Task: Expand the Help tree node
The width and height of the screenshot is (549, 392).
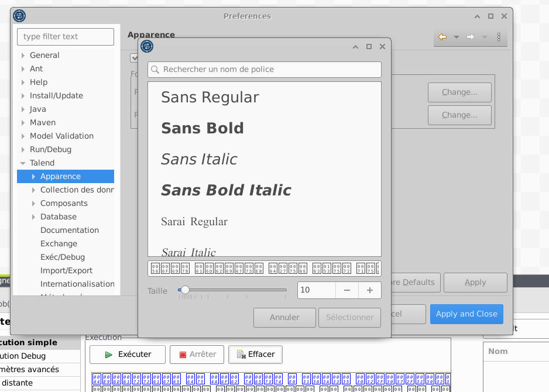Action: coord(23,82)
